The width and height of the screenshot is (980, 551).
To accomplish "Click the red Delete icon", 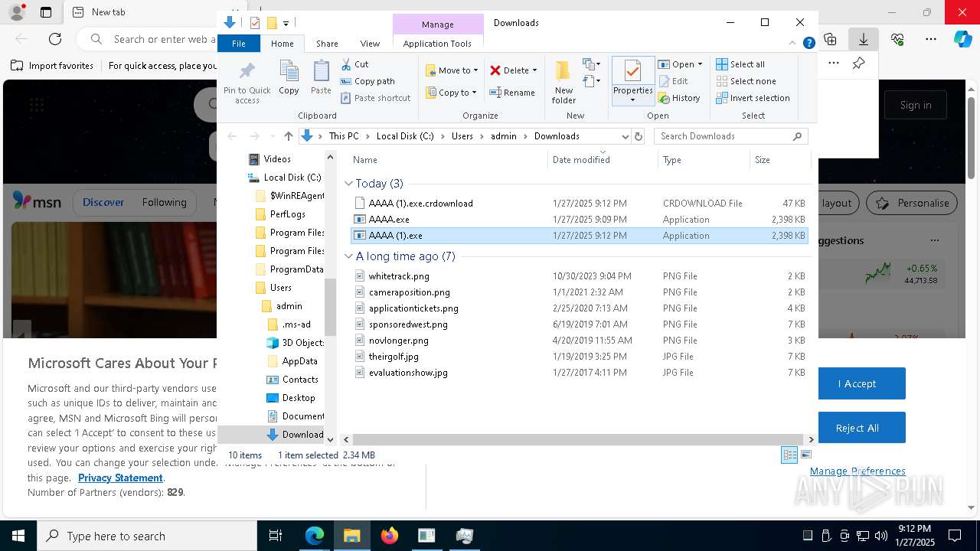I will click(495, 70).
